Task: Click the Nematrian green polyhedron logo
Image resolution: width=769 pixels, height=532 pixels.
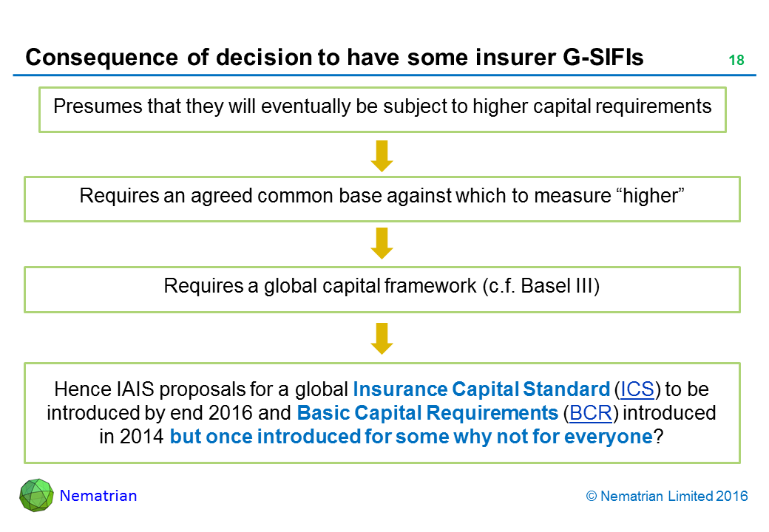Action: coord(36,495)
